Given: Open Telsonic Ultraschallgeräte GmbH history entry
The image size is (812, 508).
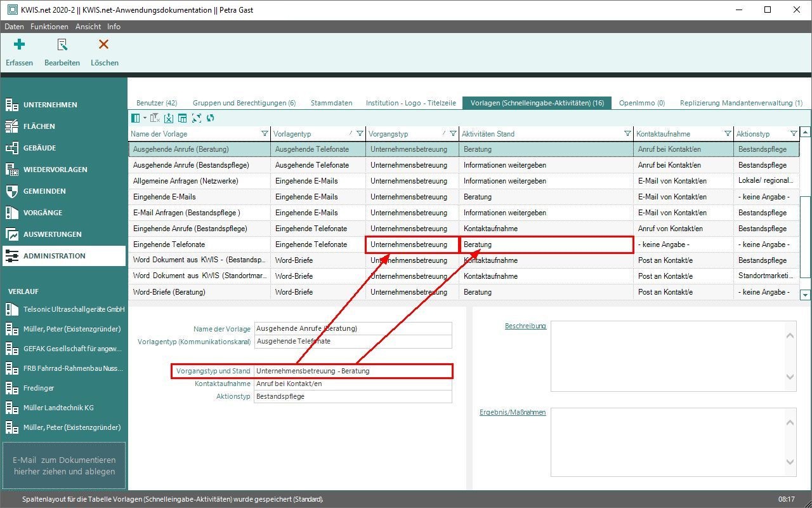Looking at the screenshot, I should [x=63, y=309].
